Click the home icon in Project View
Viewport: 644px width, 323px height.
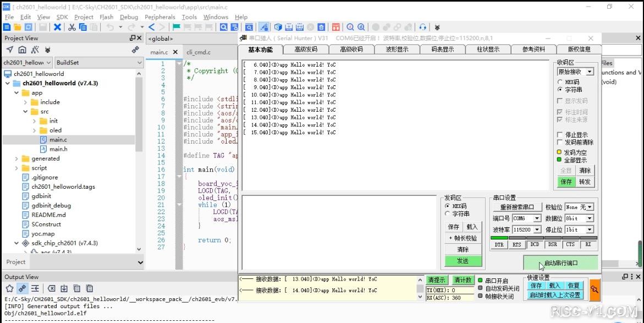22,50
